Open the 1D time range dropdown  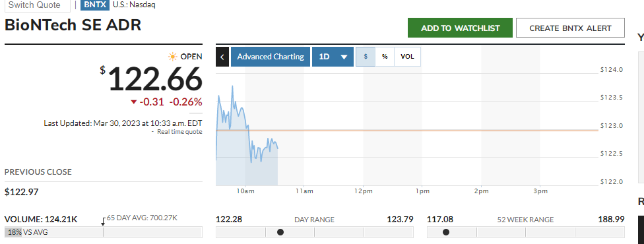(333, 57)
